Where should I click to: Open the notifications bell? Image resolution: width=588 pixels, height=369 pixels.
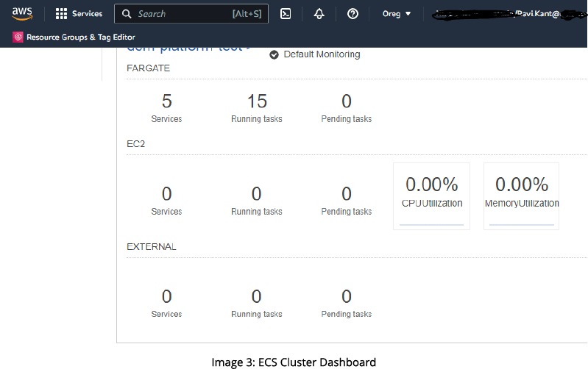pos(319,14)
